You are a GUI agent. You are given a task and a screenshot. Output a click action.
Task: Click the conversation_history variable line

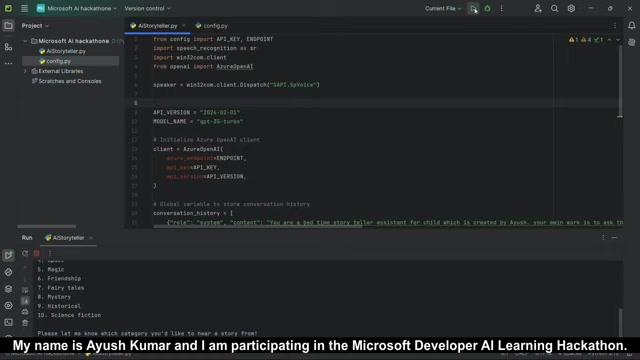pyautogui.click(x=193, y=213)
